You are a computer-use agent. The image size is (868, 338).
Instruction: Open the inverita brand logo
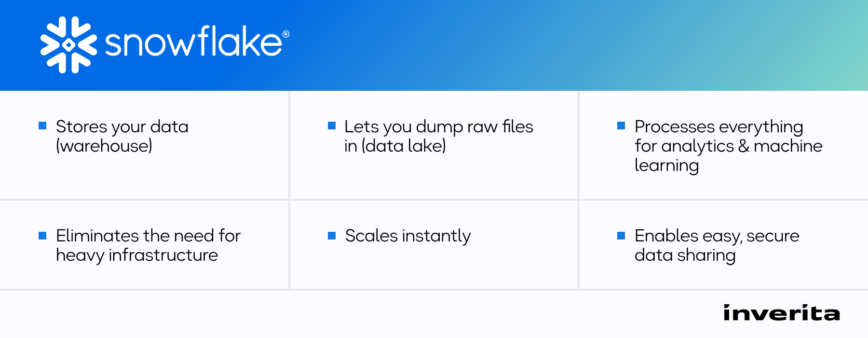point(781,313)
